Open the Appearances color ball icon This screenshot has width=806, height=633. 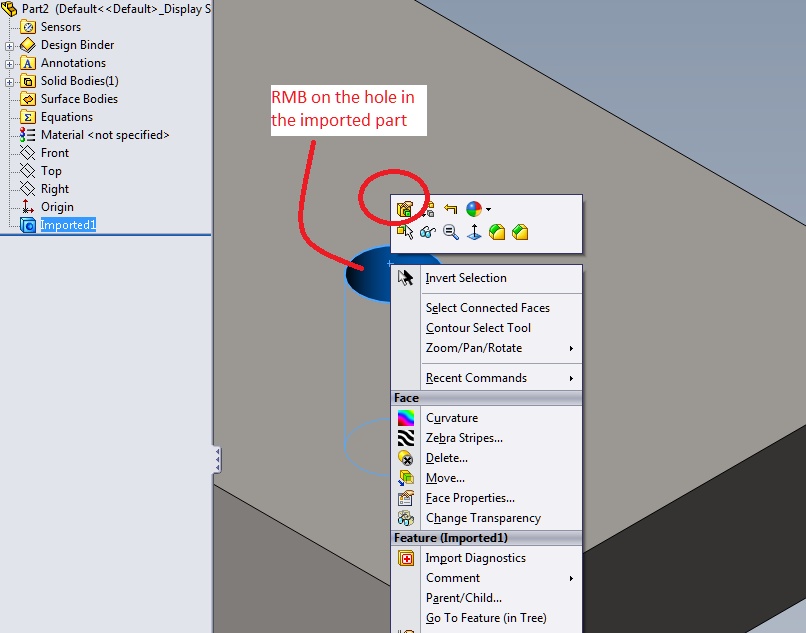[473, 209]
